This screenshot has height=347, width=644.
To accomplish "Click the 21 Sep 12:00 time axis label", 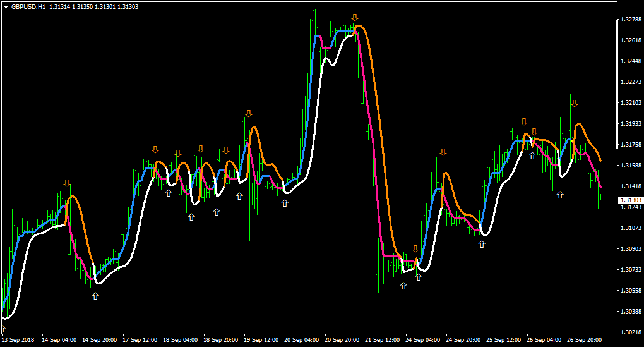I will pos(383,340).
